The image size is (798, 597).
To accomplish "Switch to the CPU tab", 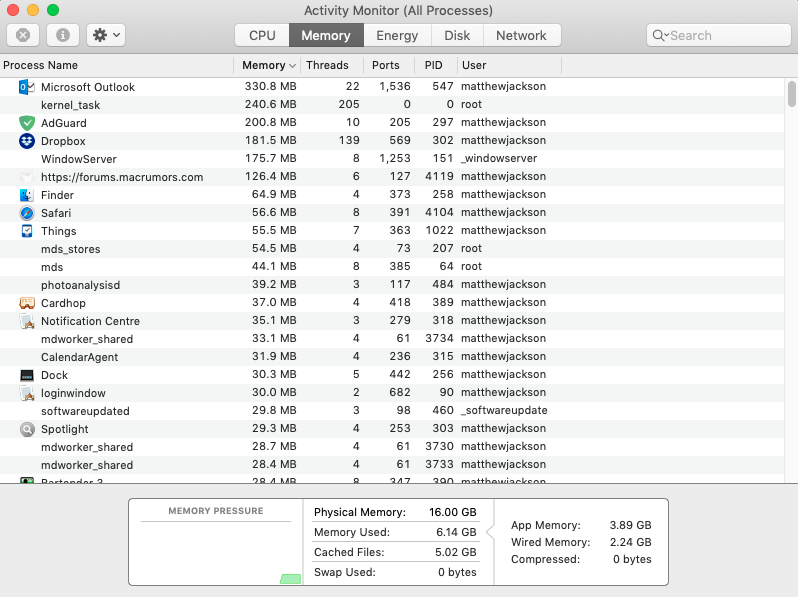I will coord(262,35).
